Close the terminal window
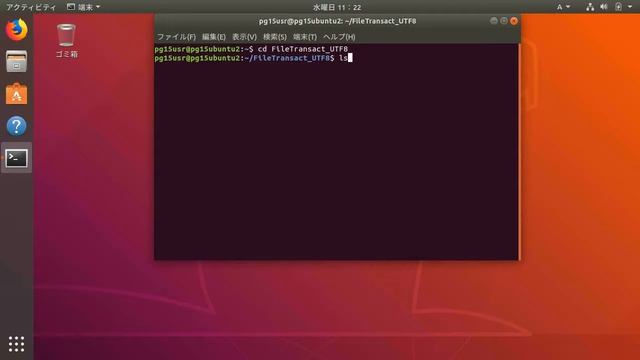This screenshot has width=640, height=360. (x=514, y=20)
